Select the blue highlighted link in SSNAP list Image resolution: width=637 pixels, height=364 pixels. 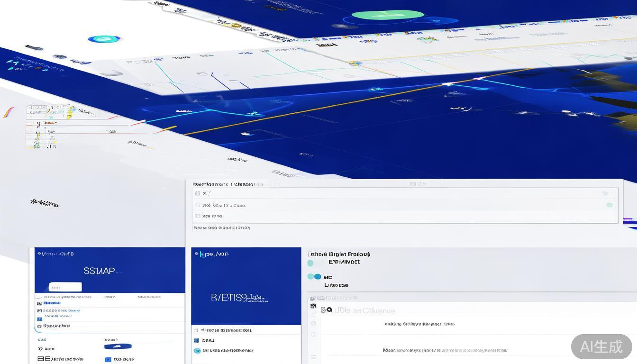click(52, 302)
